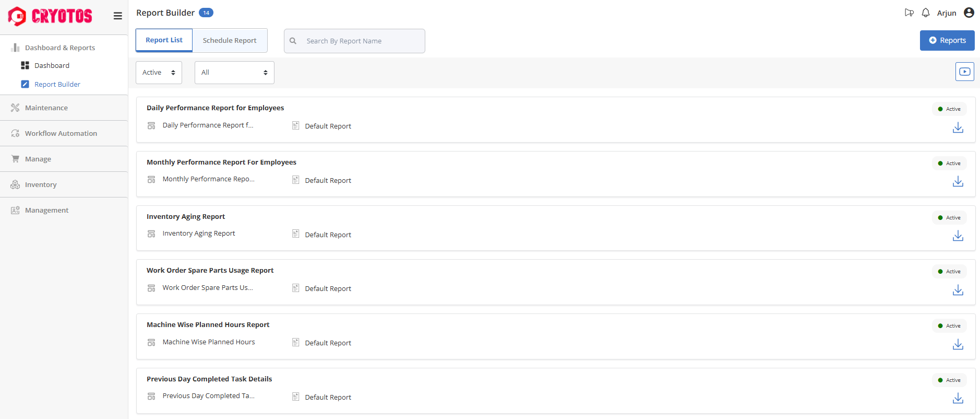This screenshot has height=419, width=980.
Task: Click the flag icon in header
Action: [x=909, y=13]
